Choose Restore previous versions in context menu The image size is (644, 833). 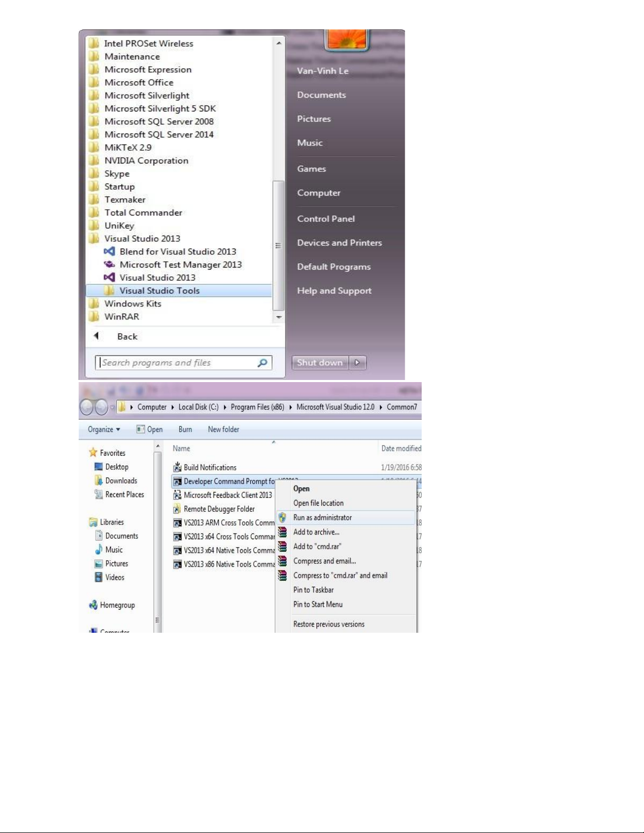(346, 624)
